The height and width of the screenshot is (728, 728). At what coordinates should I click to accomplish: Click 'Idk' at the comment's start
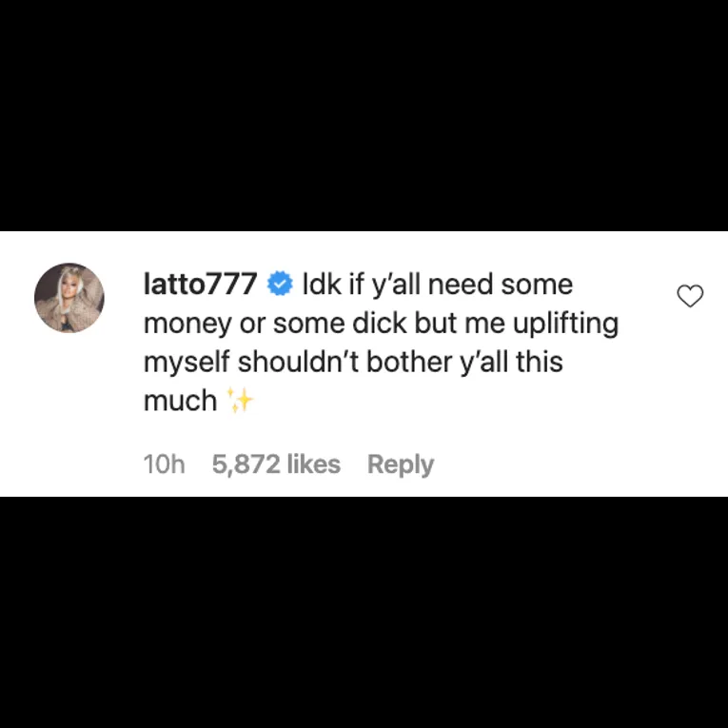322,285
